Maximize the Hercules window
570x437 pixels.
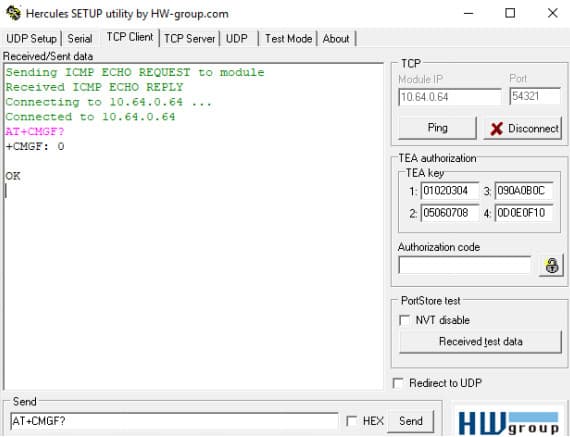(x=510, y=13)
